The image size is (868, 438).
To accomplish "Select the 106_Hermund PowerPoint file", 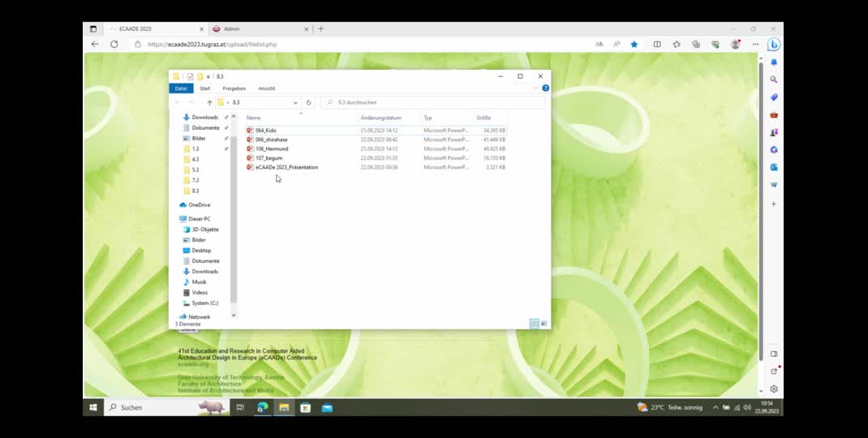I will (272, 149).
